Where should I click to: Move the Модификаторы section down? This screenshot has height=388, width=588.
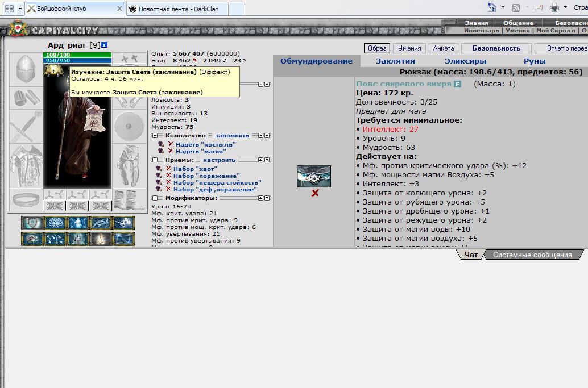tap(267, 198)
